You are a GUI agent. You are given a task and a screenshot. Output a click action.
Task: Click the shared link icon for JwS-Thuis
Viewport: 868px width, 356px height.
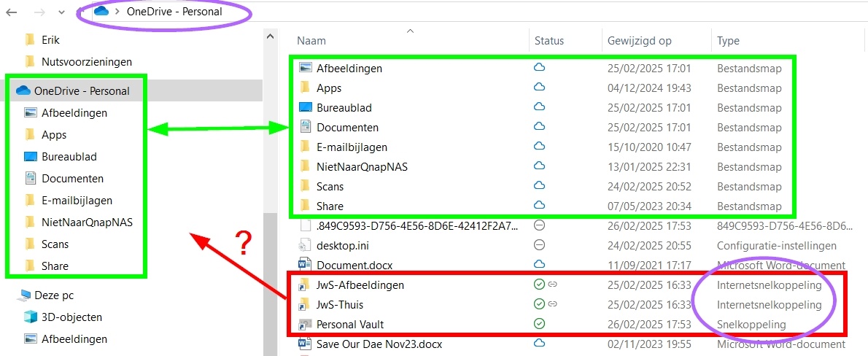552,304
